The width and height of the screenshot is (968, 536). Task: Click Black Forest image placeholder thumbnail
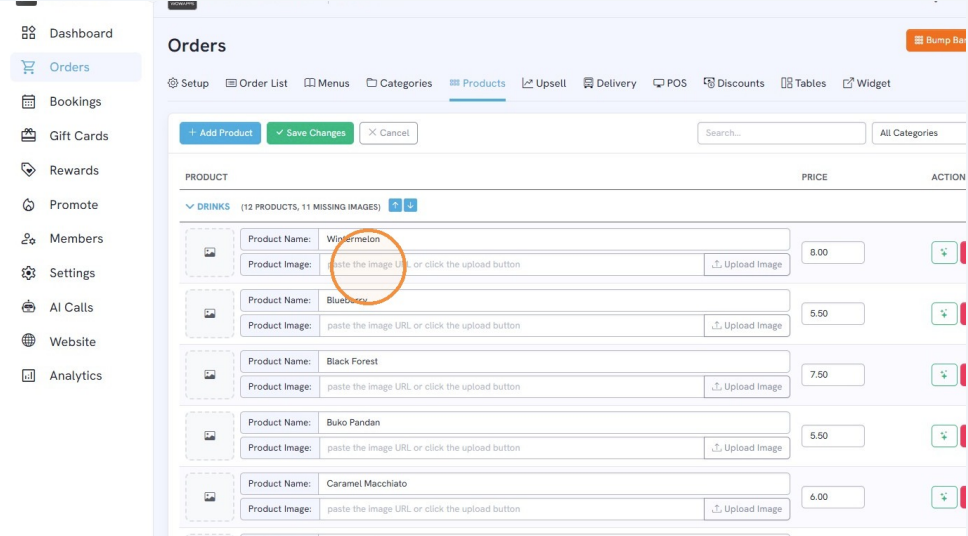click(x=210, y=374)
